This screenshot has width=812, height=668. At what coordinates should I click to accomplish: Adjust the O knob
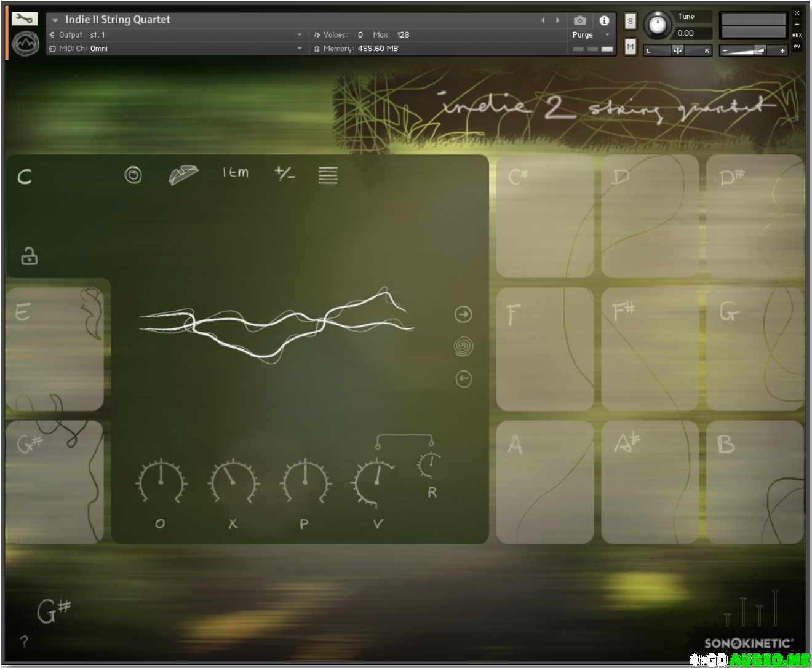161,482
